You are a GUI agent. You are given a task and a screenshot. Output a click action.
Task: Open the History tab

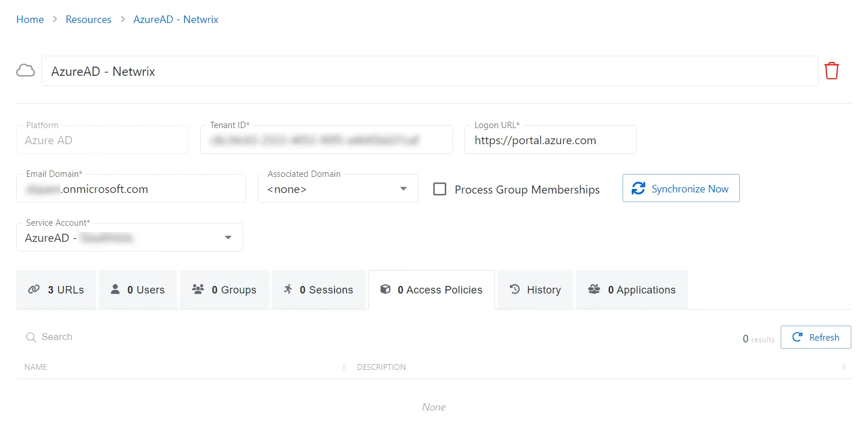click(x=535, y=289)
